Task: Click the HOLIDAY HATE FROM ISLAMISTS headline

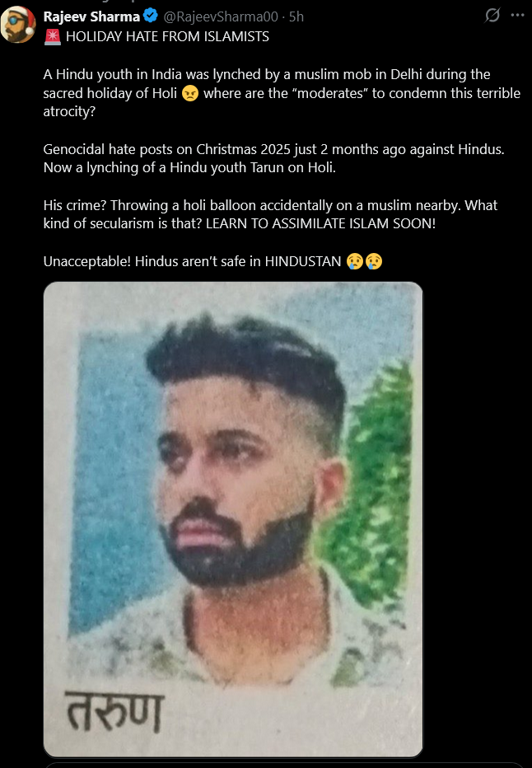Action: (167, 37)
